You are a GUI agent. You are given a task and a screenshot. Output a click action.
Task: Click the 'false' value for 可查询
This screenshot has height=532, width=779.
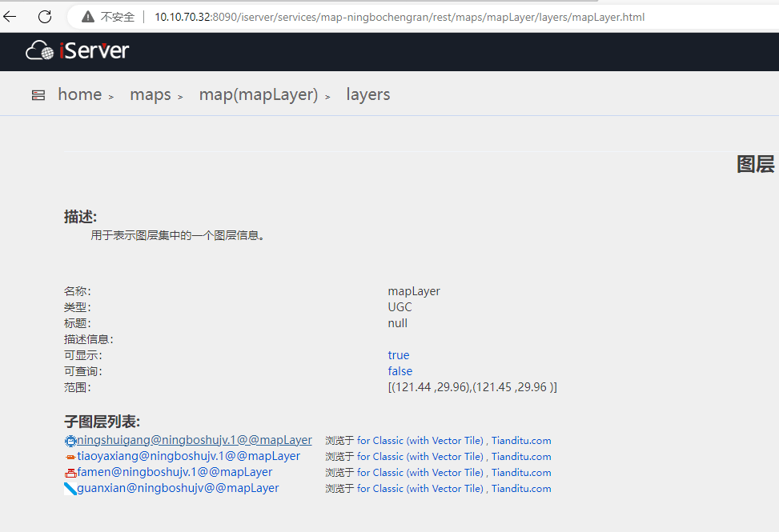pos(400,371)
